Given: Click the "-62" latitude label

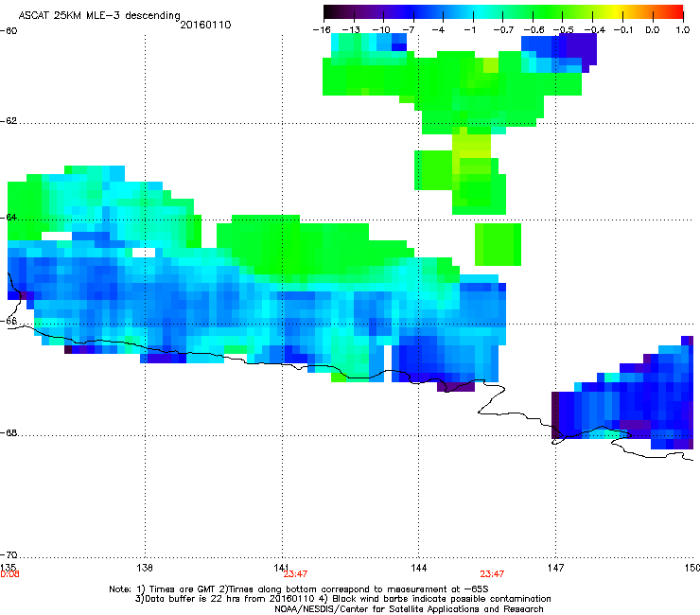Looking at the screenshot, I should click(x=9, y=121).
